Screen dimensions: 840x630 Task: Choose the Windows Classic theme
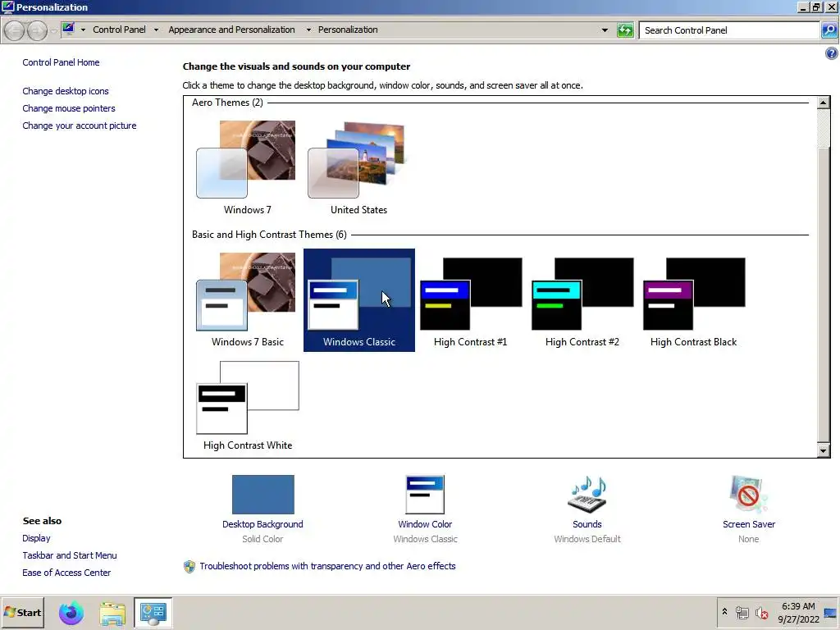click(x=359, y=300)
